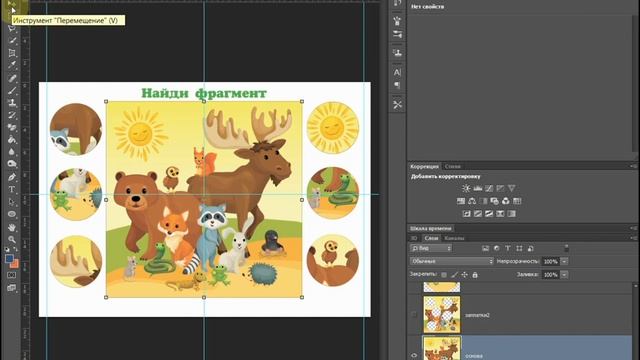
Task: Select the Blur tool
Action: (x=12, y=152)
